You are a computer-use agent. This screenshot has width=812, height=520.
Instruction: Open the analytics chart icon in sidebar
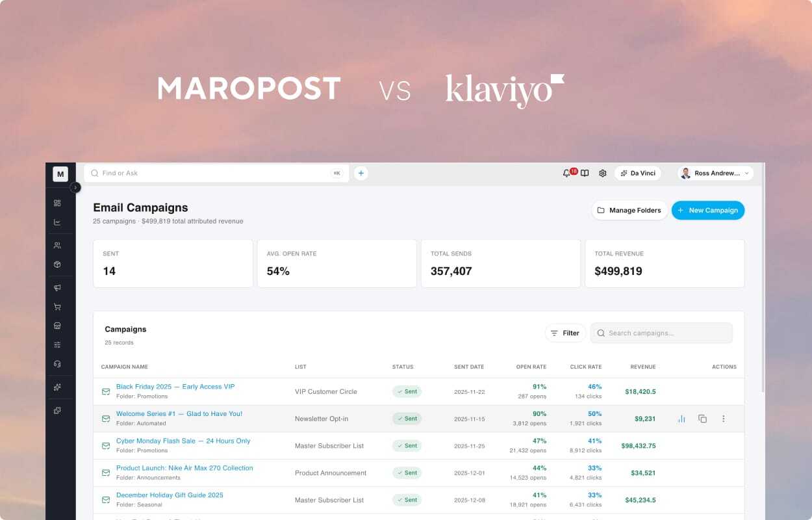click(x=57, y=222)
